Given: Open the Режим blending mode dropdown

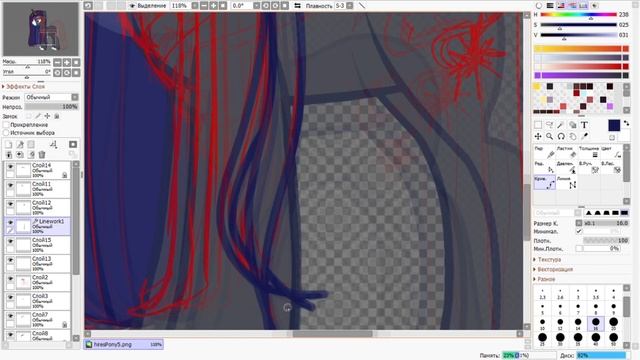Looking at the screenshot, I should (51, 97).
